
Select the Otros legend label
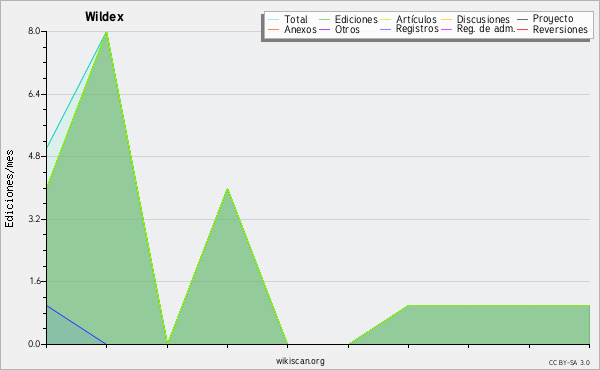coord(347,29)
